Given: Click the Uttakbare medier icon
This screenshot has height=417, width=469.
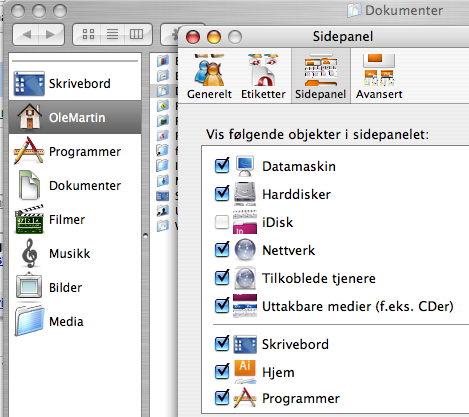Looking at the screenshot, I should (245, 306).
